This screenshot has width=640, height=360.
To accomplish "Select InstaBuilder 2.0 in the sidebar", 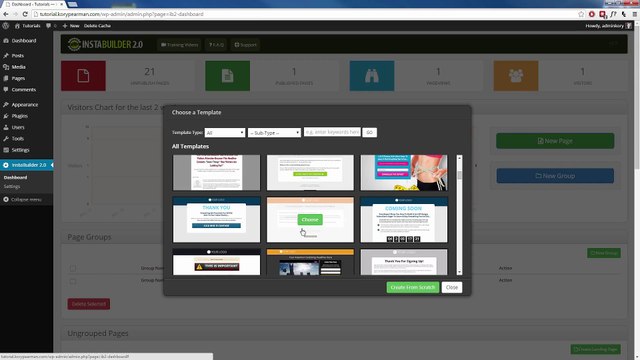I will pyautogui.click(x=27, y=165).
